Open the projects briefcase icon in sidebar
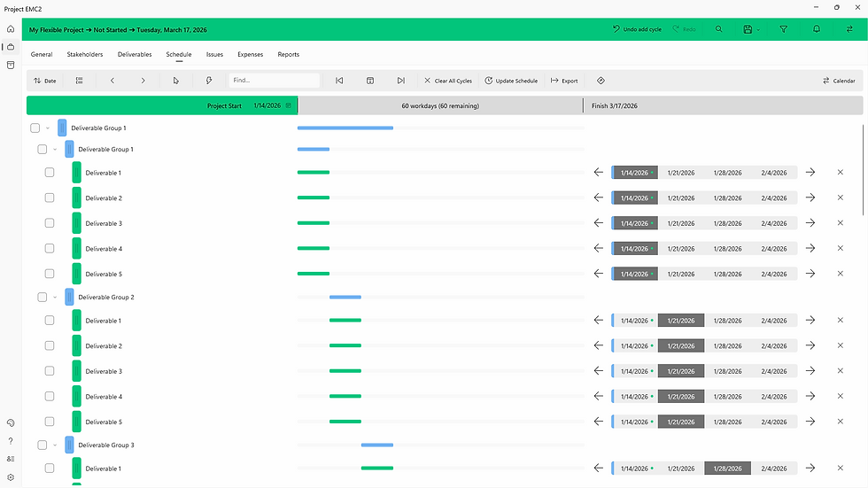This screenshot has height=488, width=868. (11, 47)
